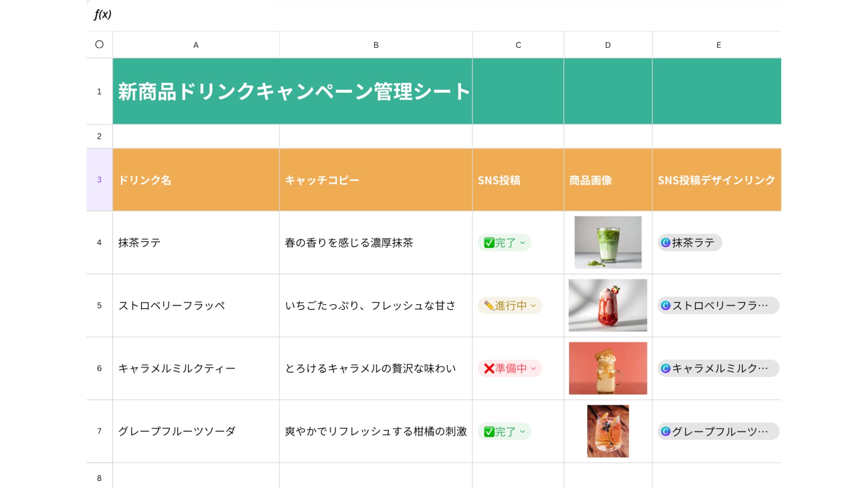The width and height of the screenshot is (868, 488).
Task: Expand the 完了 status dropdown for 抹茶ラテ
Action: point(523,243)
